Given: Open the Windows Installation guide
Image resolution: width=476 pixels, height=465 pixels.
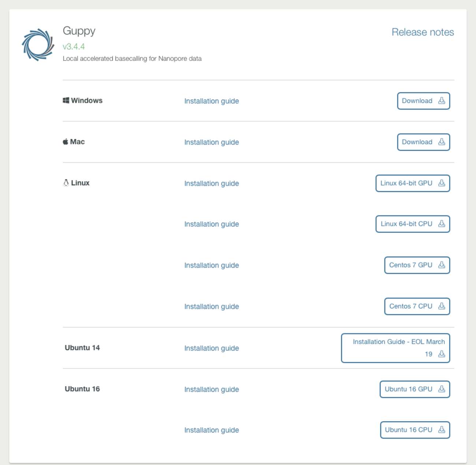Looking at the screenshot, I should (212, 101).
